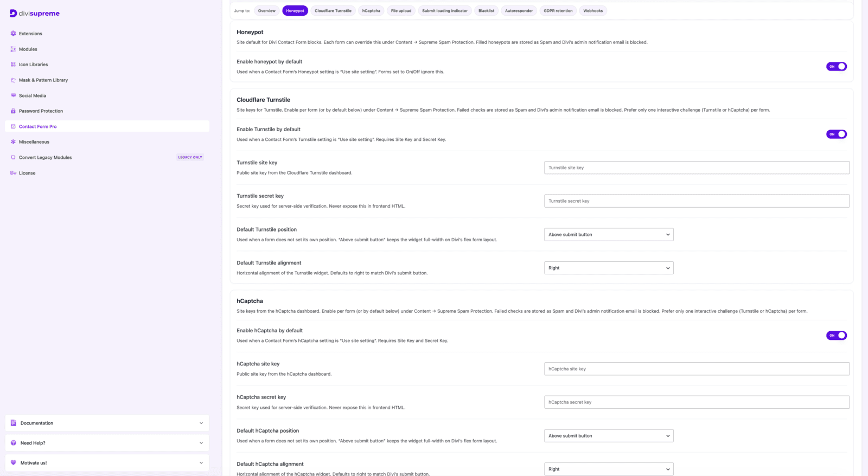The image size is (868, 476).
Task: Jump to the GDPR retention section
Action: [558, 10]
